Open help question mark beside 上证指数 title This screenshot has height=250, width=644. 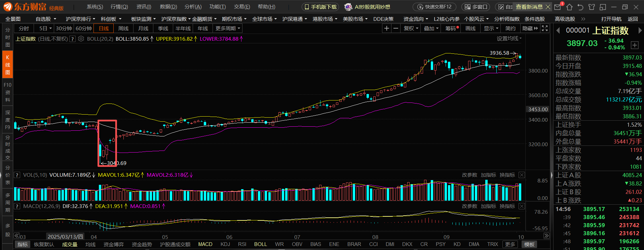click(72, 39)
